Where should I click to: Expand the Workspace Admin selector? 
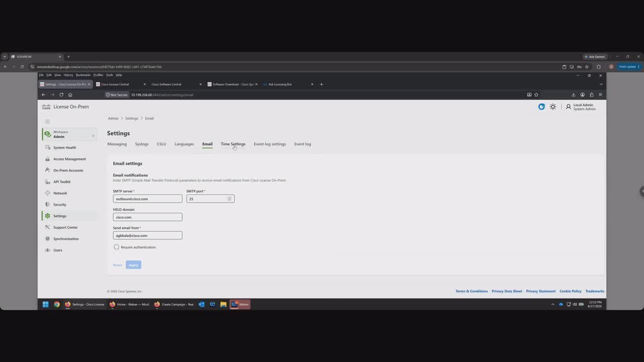[x=69, y=134]
